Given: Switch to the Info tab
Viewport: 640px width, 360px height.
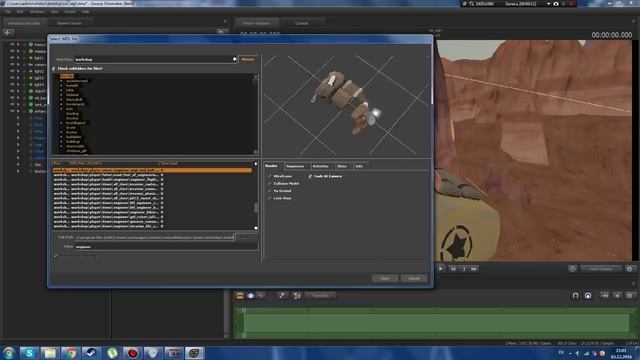Looking at the screenshot, I should coord(359,166).
